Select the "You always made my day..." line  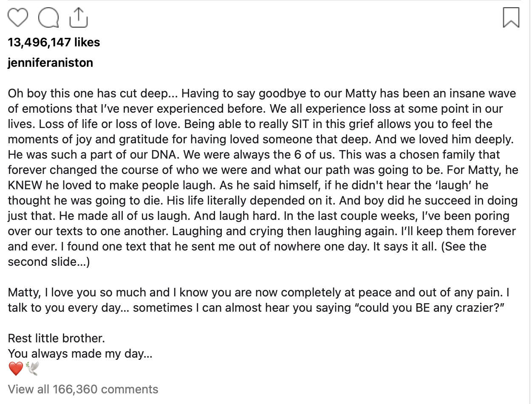(80, 354)
